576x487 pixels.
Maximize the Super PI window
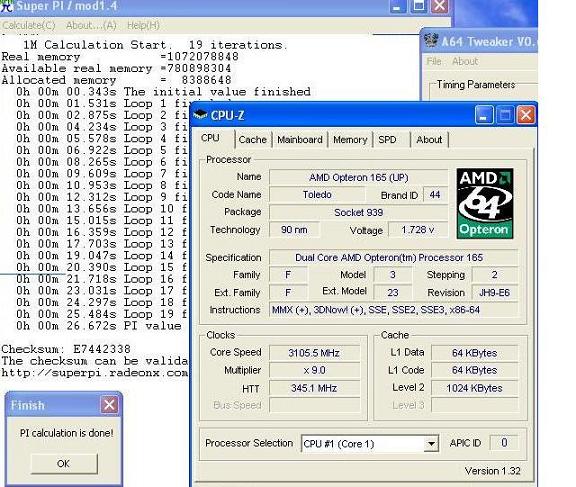coord(418,6)
